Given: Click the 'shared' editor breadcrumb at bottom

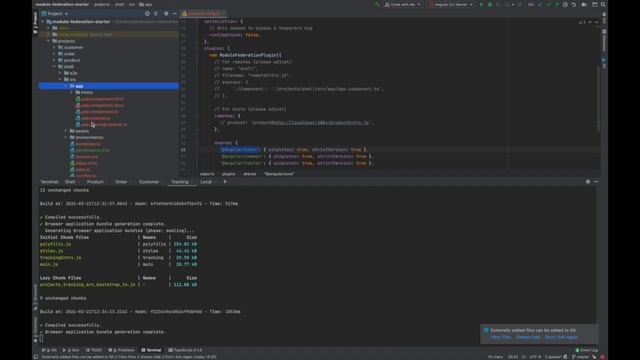Looking at the screenshot, I should 249,174.
